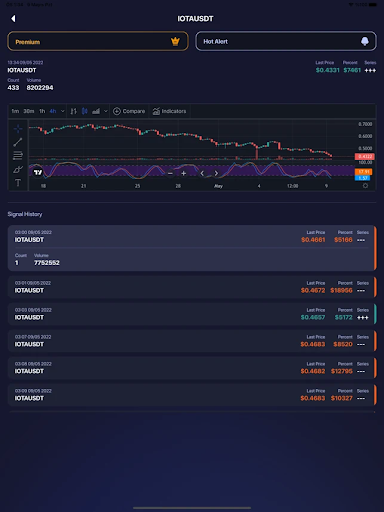Go back using the top-left arrow
Image resolution: width=384 pixels, height=512 pixels.
[13, 19]
